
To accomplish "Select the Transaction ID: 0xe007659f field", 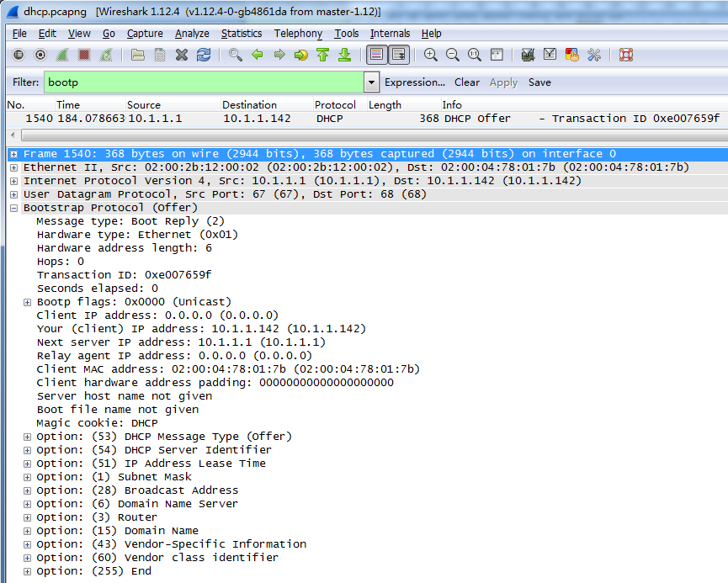I will [124, 275].
